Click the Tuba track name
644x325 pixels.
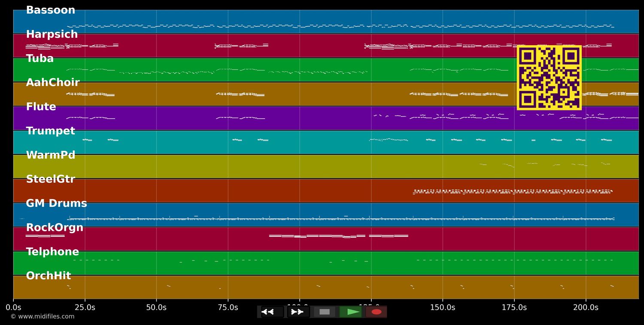40,58
